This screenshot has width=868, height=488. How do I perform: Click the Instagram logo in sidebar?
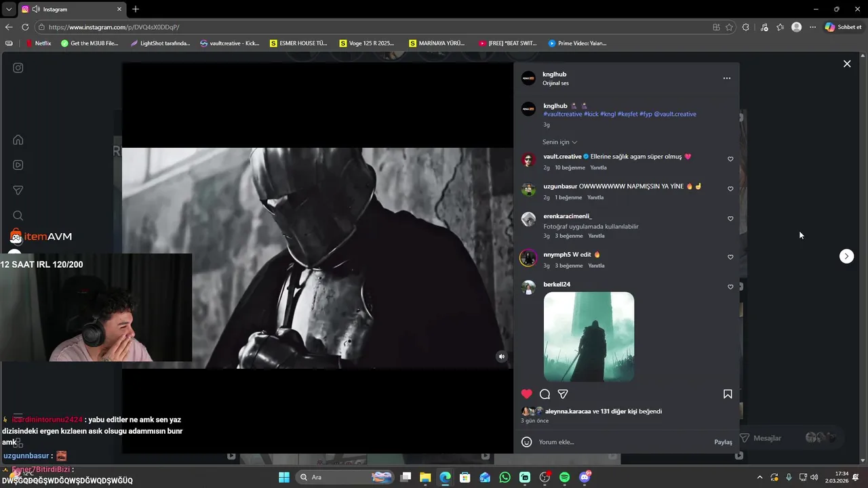click(18, 68)
